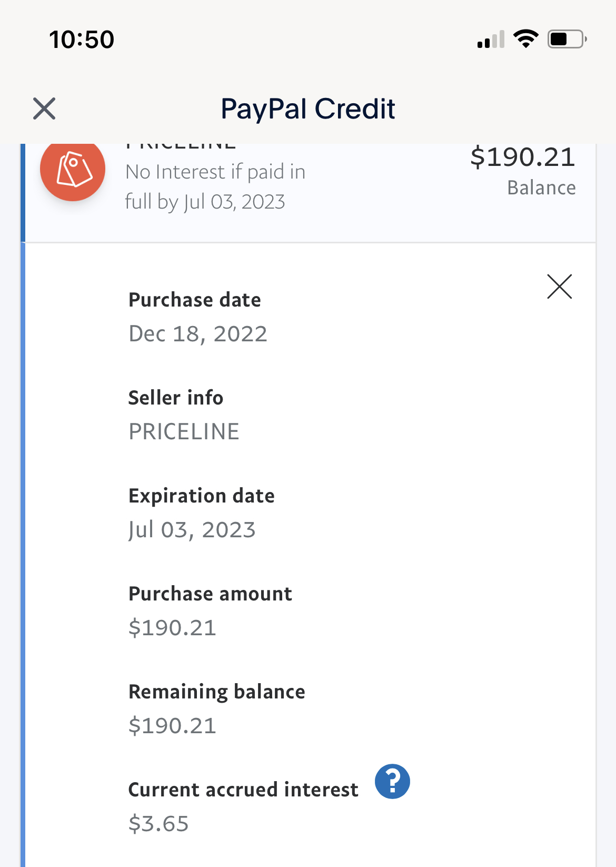This screenshot has height=867, width=616.
Task: Tap the $3.65 accrued interest amount
Action: (x=158, y=824)
